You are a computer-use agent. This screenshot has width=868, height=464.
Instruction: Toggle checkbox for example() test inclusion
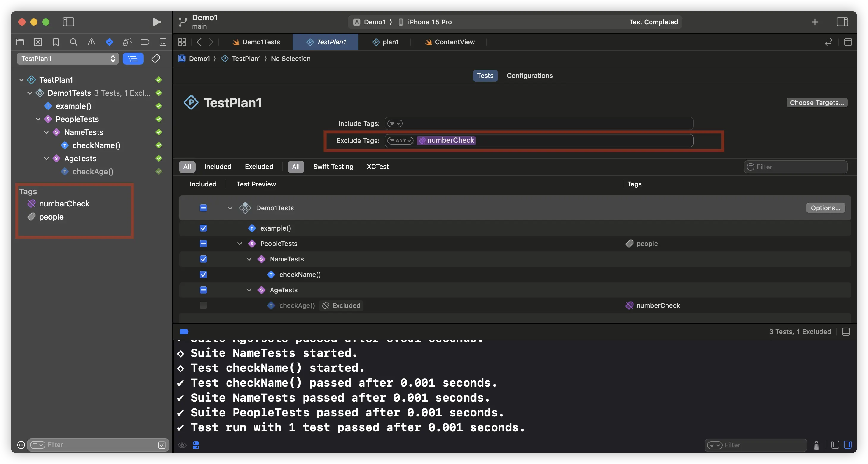(203, 228)
